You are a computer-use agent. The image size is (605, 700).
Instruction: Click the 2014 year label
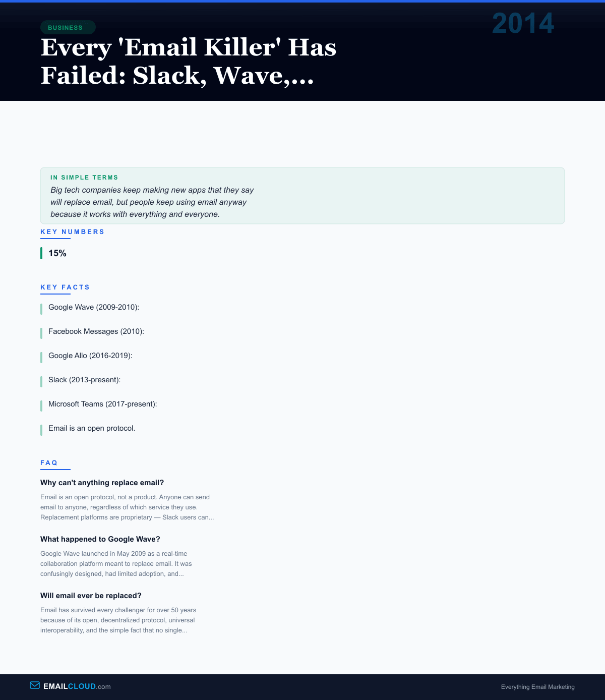coord(523,24)
